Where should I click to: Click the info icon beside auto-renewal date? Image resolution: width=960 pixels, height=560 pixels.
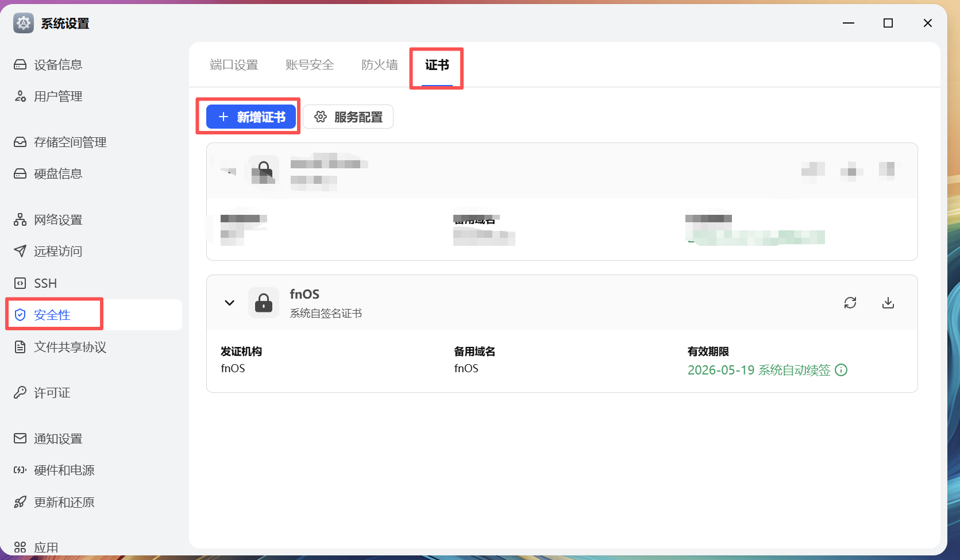[841, 370]
